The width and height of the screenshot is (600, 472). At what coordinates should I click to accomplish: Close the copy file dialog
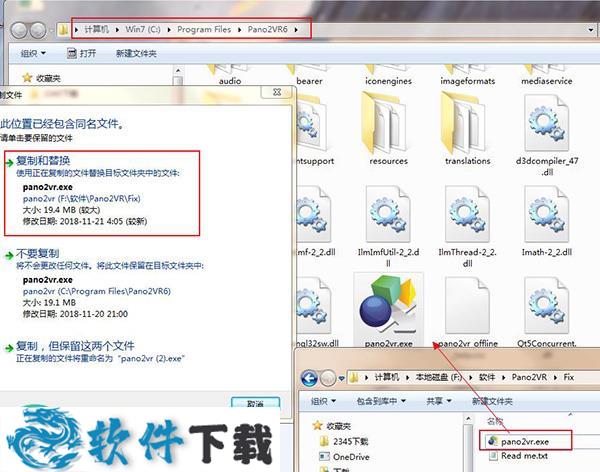pos(277,92)
